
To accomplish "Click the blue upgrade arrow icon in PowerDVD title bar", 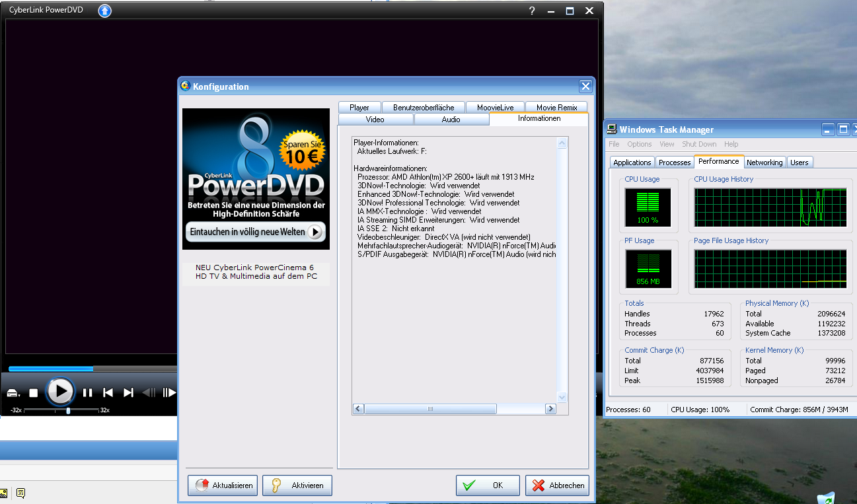I will (x=105, y=11).
